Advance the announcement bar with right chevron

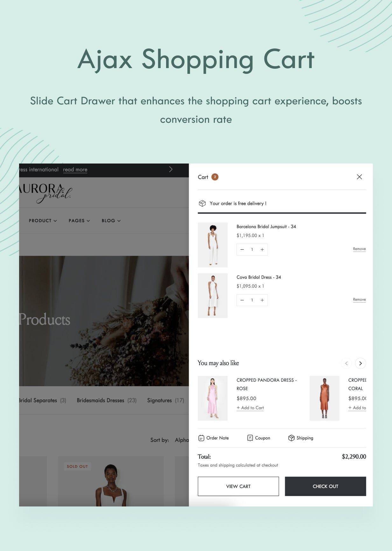tap(171, 169)
